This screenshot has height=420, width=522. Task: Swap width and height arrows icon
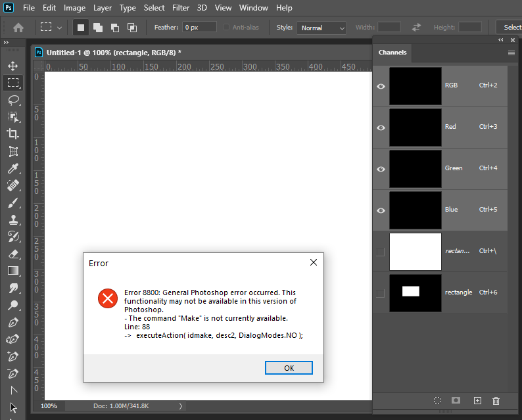click(x=416, y=28)
